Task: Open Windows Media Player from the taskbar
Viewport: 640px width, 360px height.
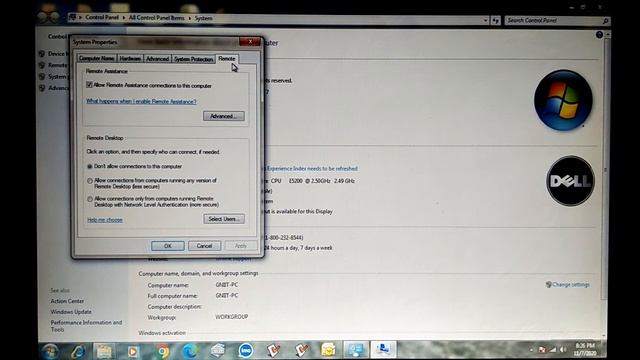Action: tap(133, 351)
